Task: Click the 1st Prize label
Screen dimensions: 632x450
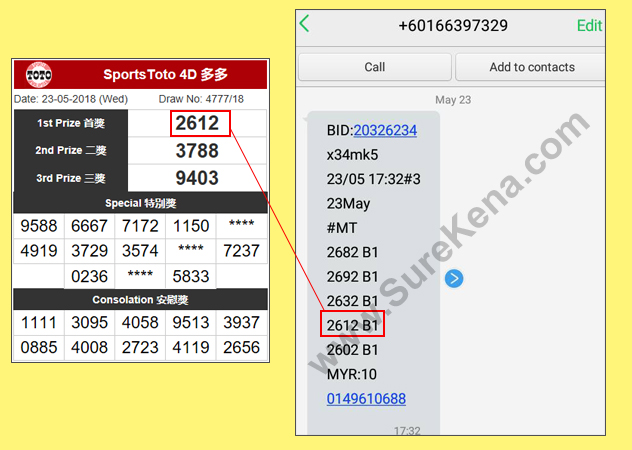Action: pyautogui.click(x=71, y=123)
